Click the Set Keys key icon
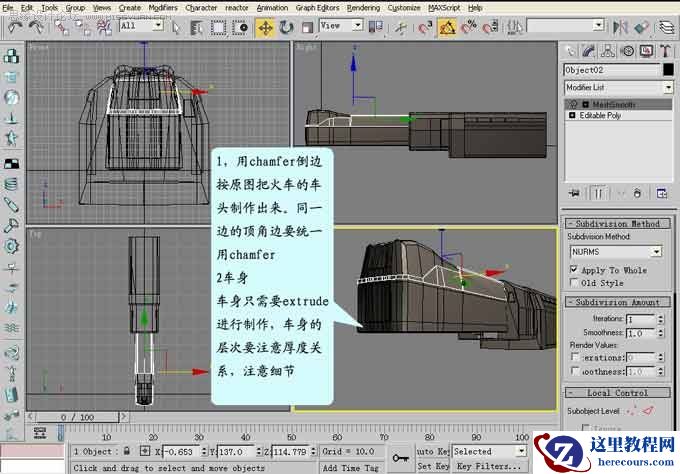Screen dimensions: 680x474 pyautogui.click(x=400, y=458)
